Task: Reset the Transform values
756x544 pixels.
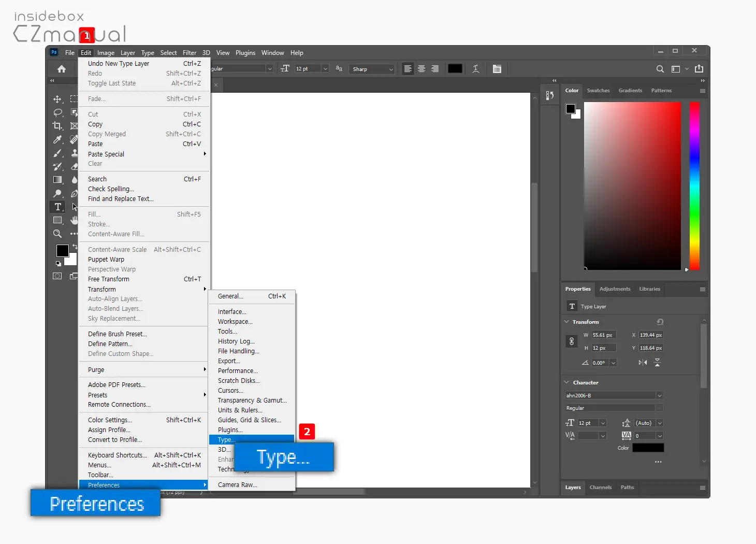Action: click(x=660, y=322)
